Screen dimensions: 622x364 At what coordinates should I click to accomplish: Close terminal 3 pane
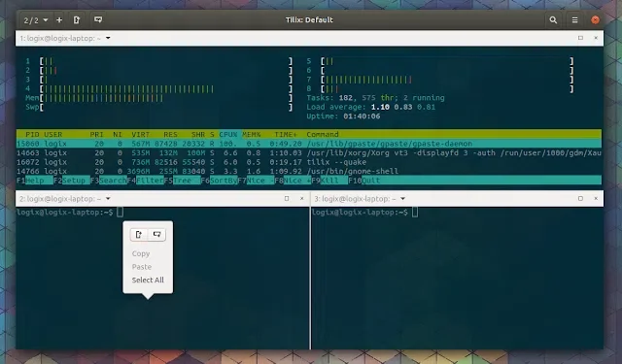pyautogui.click(x=596, y=198)
